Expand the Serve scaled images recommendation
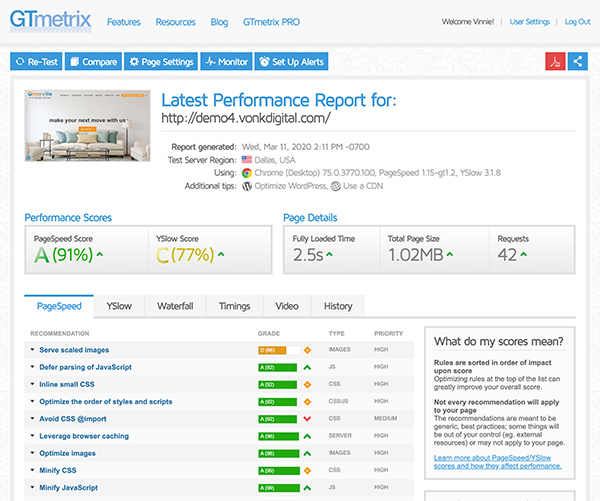Screen dimensions: 600x501 coord(33,349)
